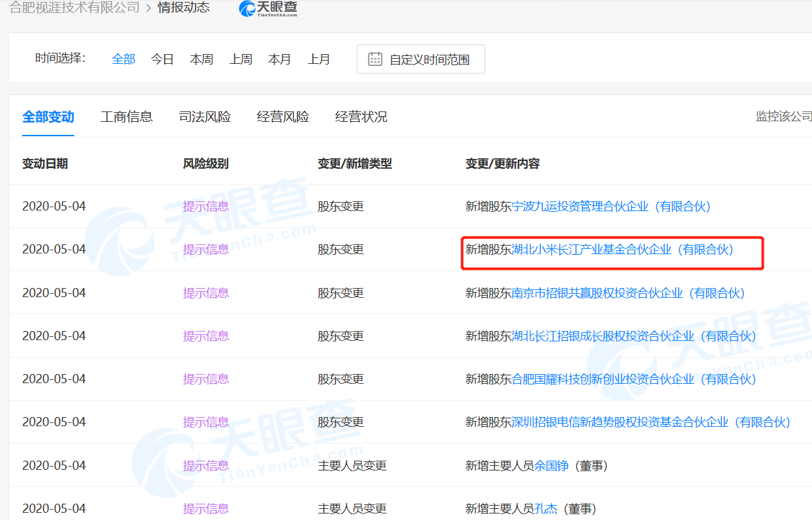Open the 经营风险 tab

pyautogui.click(x=283, y=117)
